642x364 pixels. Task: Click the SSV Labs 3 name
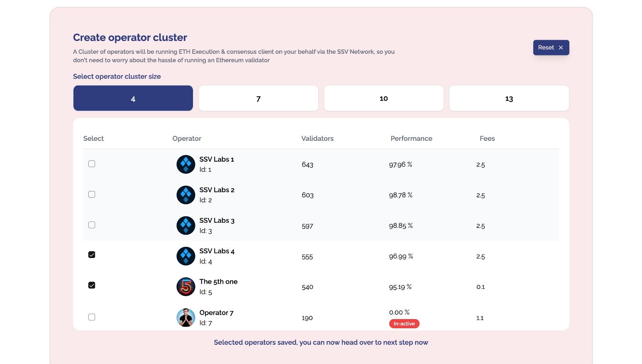click(217, 220)
